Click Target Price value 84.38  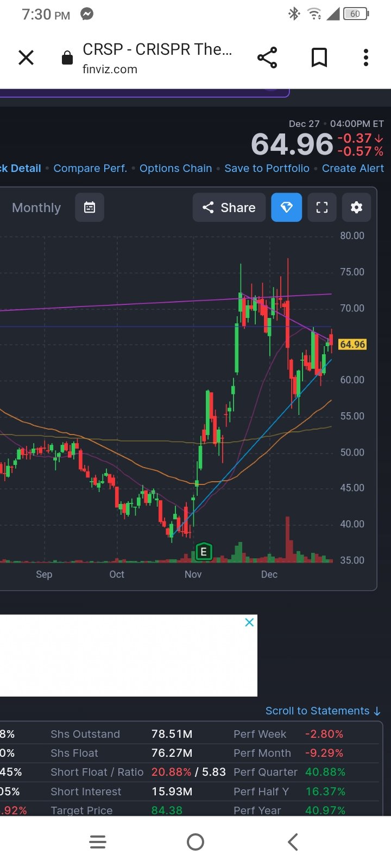167,810
